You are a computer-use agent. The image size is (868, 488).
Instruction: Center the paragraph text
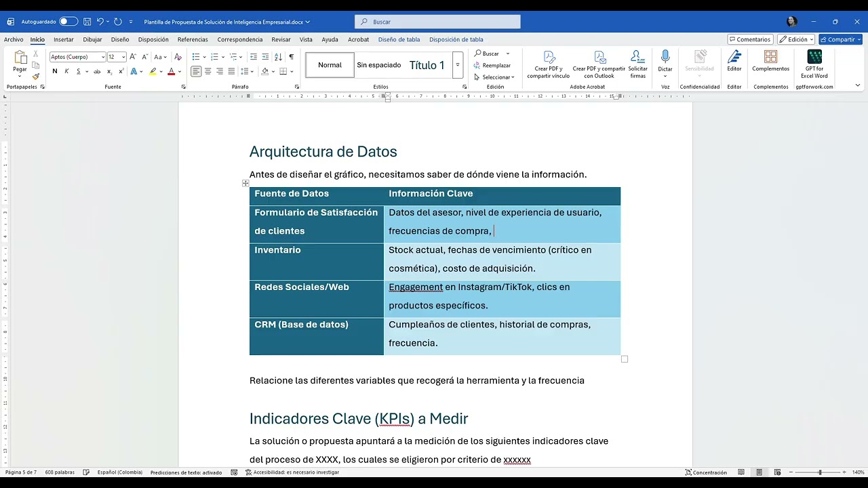208,72
